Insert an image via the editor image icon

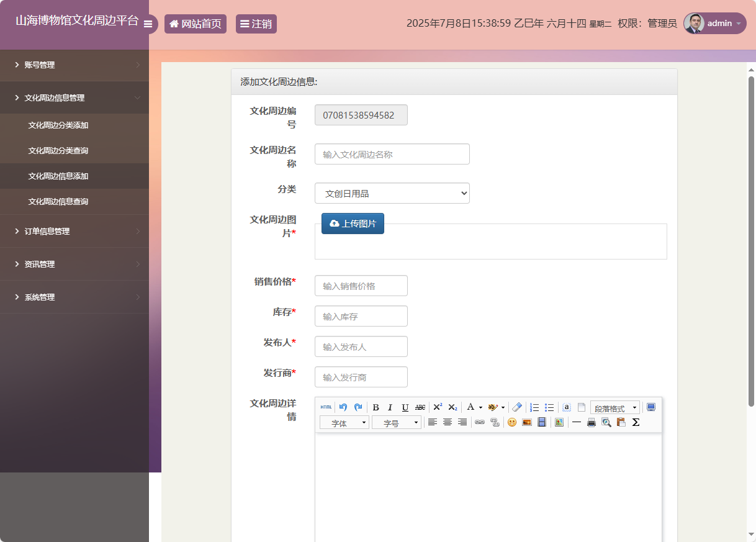[526, 422]
